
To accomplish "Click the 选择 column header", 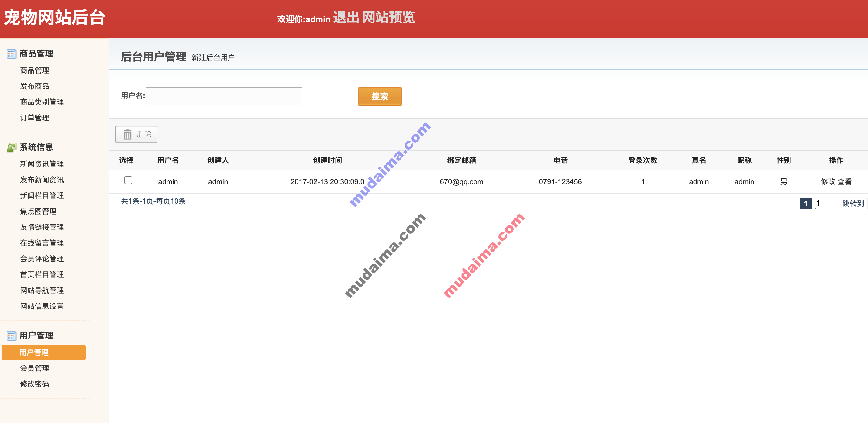I will (126, 160).
